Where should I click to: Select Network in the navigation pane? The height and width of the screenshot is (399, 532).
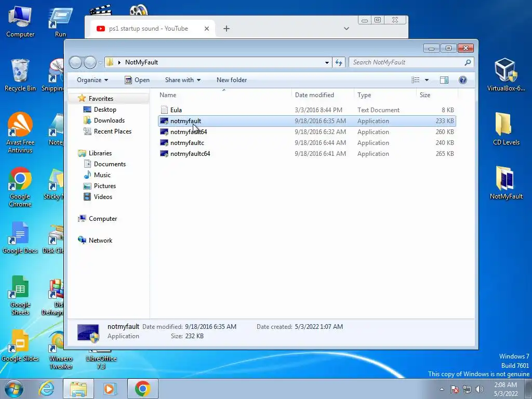[96, 240]
